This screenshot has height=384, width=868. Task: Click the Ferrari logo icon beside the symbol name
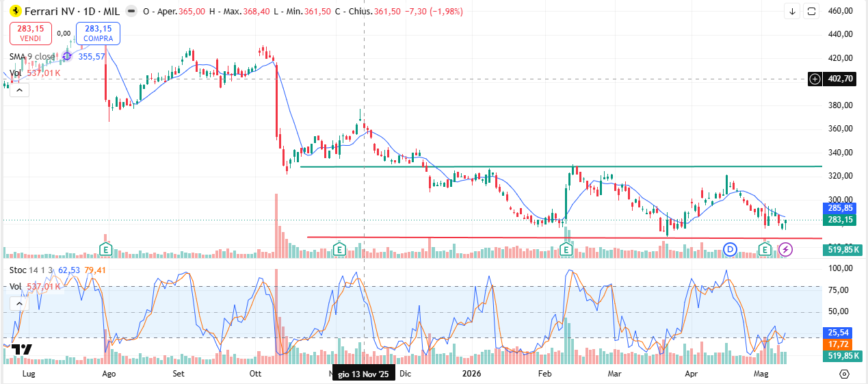point(16,11)
